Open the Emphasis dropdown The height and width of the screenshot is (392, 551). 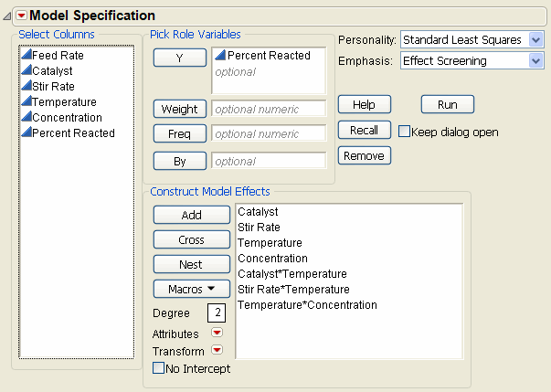tap(535, 60)
